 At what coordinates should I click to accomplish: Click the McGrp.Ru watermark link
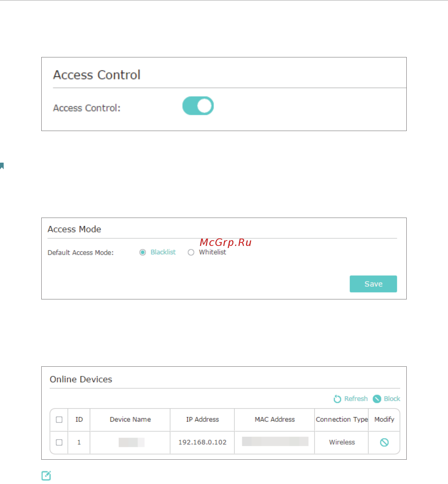pyautogui.click(x=226, y=243)
